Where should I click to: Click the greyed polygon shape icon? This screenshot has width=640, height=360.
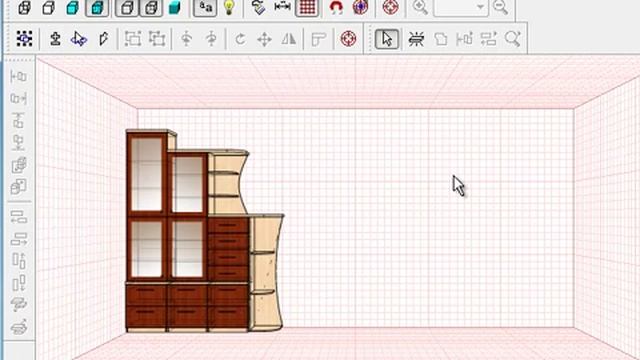click(x=441, y=39)
